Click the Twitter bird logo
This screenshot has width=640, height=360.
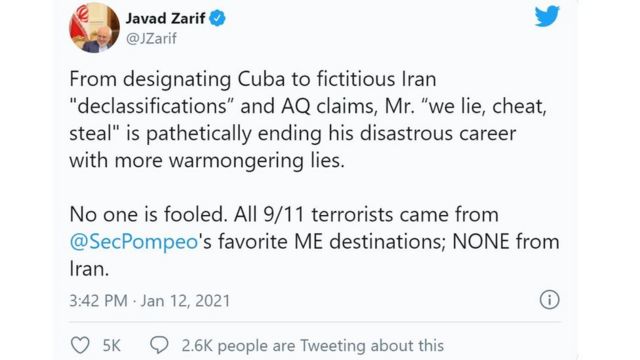click(547, 16)
